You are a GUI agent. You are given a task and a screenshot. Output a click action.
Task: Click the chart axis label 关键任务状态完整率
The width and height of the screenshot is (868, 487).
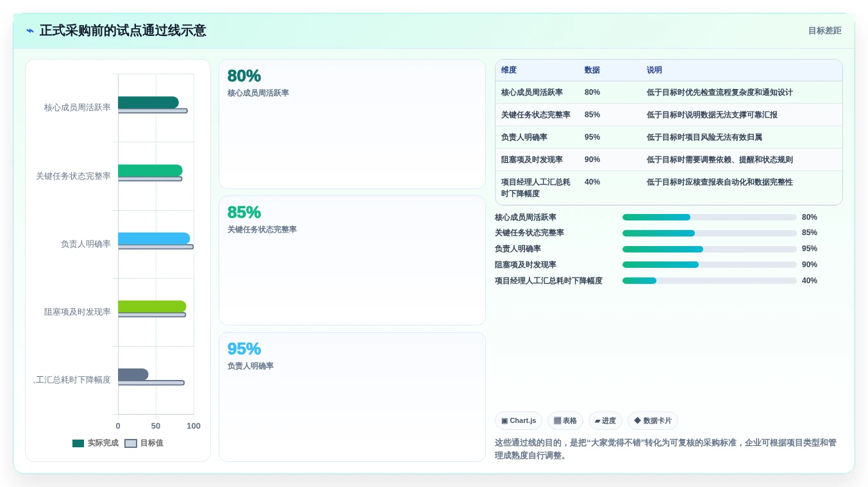point(74,176)
